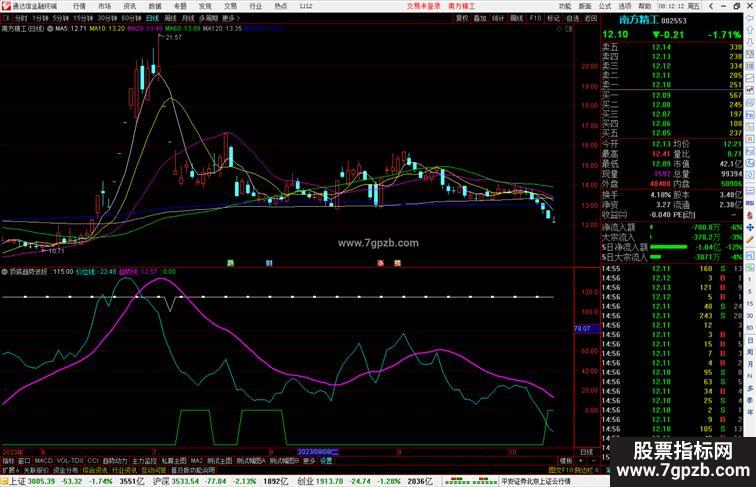Click 交易未登录 trade login link
This screenshot has width=756, height=487.
(x=423, y=6)
